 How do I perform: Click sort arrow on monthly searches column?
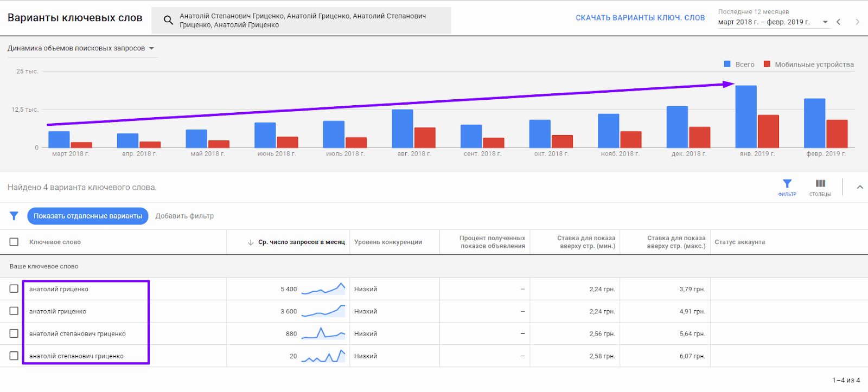point(251,242)
